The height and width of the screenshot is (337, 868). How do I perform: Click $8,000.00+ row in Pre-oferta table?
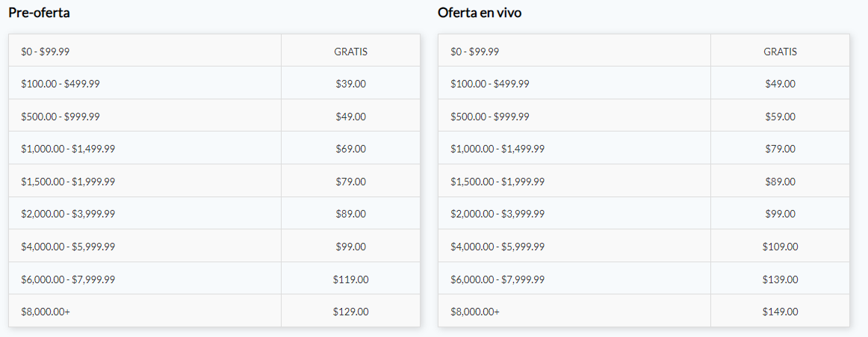(x=46, y=312)
